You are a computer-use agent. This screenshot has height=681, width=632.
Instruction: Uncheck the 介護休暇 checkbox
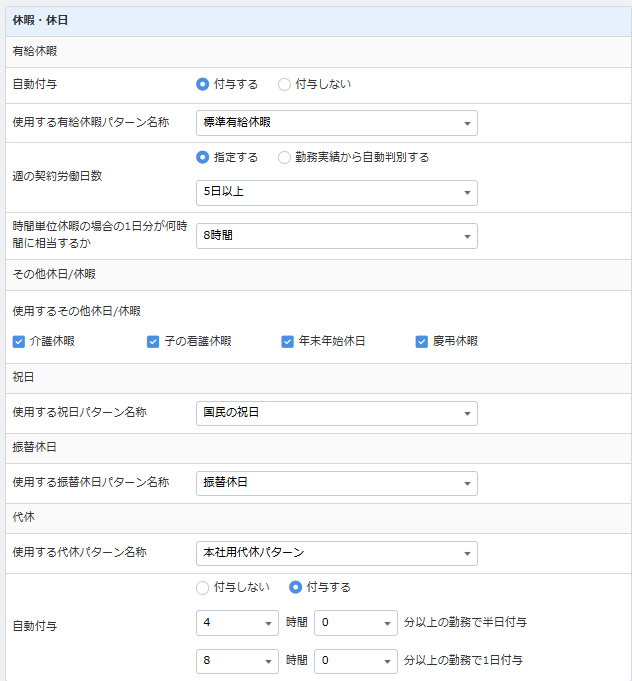click(x=19, y=341)
